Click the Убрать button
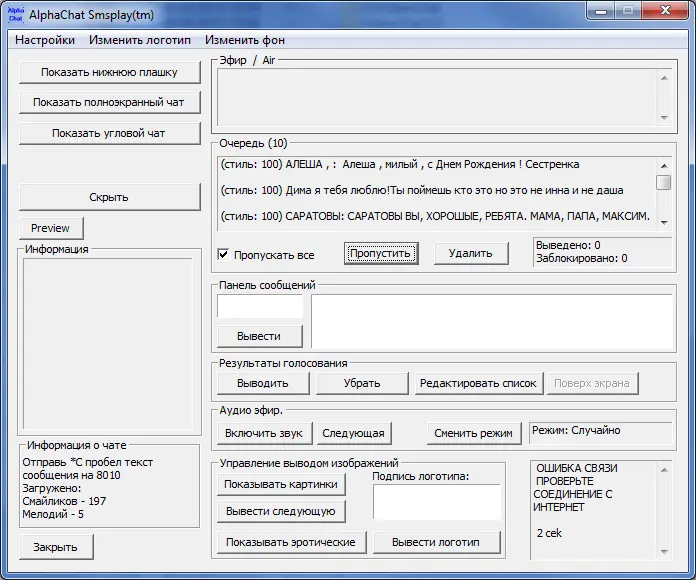Screen dimensions: 696x580 pos(362,383)
